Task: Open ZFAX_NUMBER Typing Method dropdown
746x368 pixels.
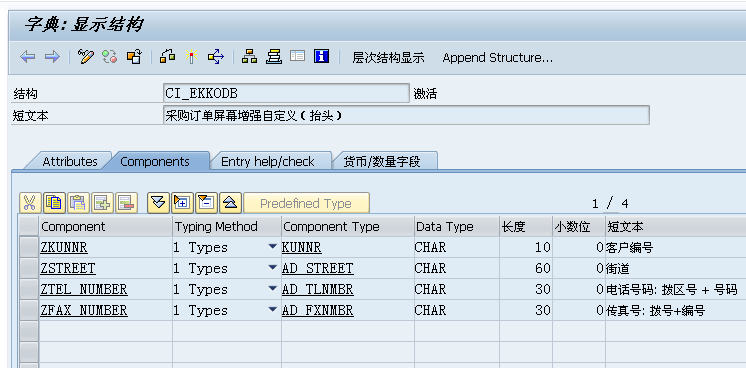Action: pyautogui.click(x=272, y=309)
